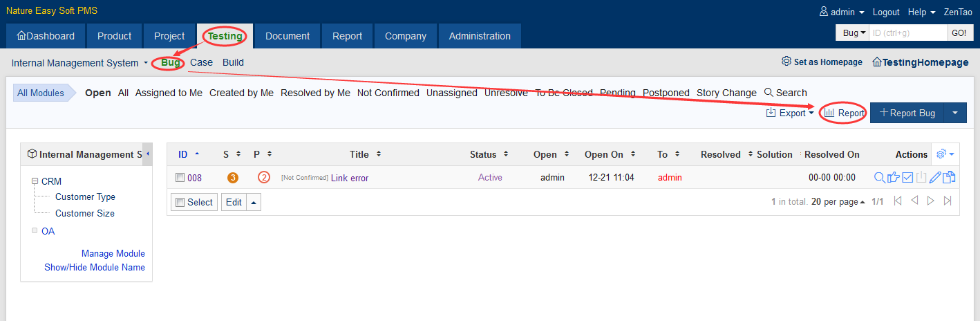Click the thumbs-up confirm icon for bug 008
Image resolution: width=980 pixels, height=321 pixels.
[x=894, y=178]
